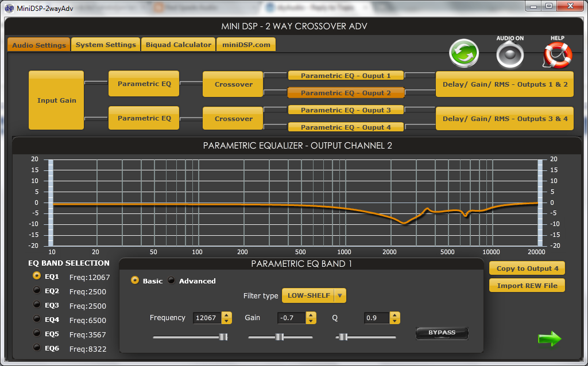Click the Freq:6500 text next to EQ4
This screenshot has width=588, height=366.
88,320
